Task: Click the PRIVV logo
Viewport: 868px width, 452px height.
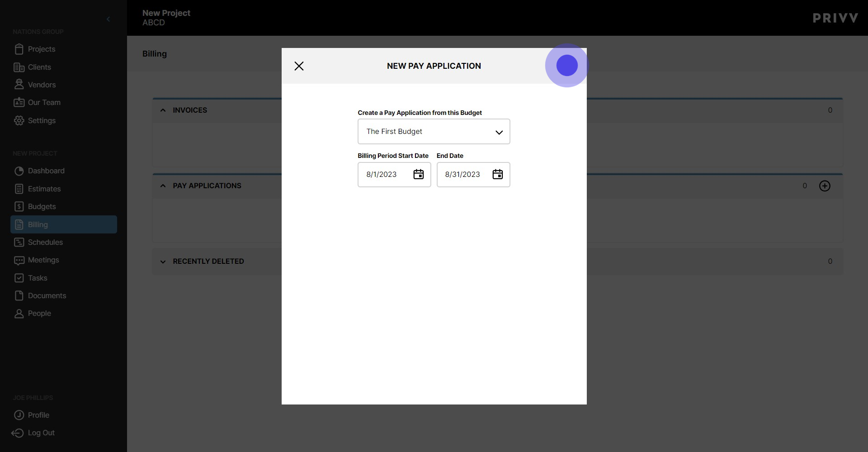Action: pyautogui.click(x=835, y=18)
